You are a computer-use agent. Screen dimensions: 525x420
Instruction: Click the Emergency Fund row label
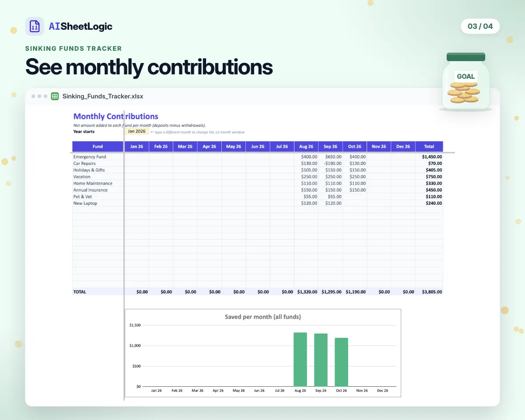point(90,157)
